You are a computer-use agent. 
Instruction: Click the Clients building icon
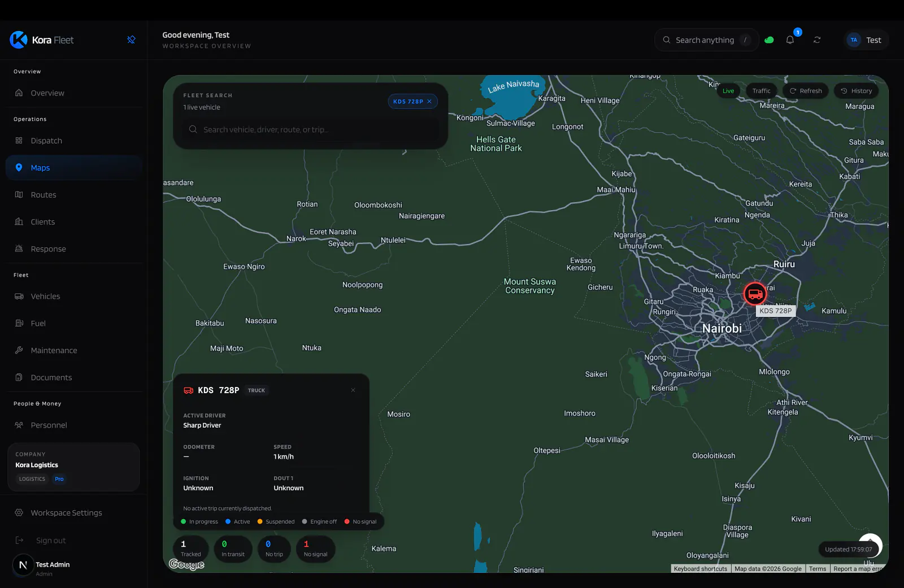[19, 222]
